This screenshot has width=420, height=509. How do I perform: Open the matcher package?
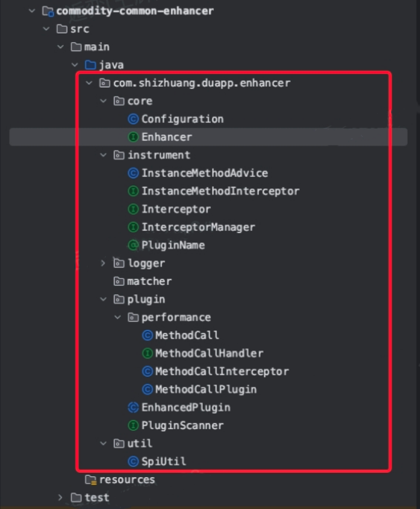[x=149, y=281]
